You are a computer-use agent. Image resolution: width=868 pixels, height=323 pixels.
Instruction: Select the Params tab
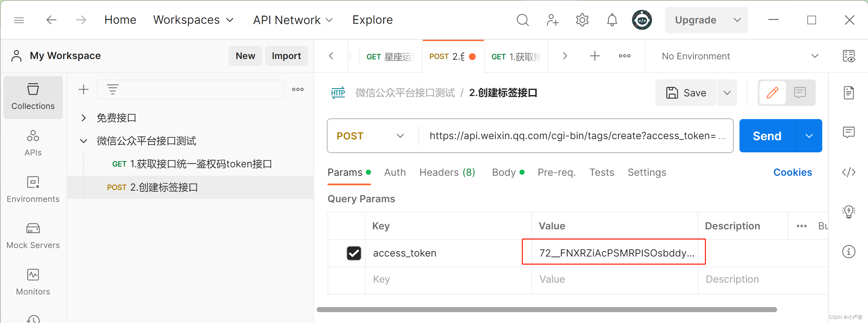point(349,172)
